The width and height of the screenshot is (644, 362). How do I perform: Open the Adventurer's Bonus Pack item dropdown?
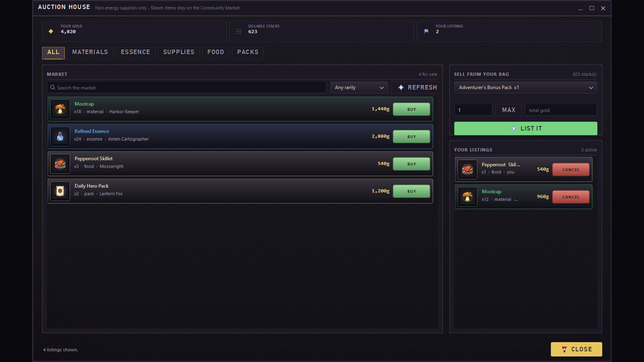coord(525,87)
